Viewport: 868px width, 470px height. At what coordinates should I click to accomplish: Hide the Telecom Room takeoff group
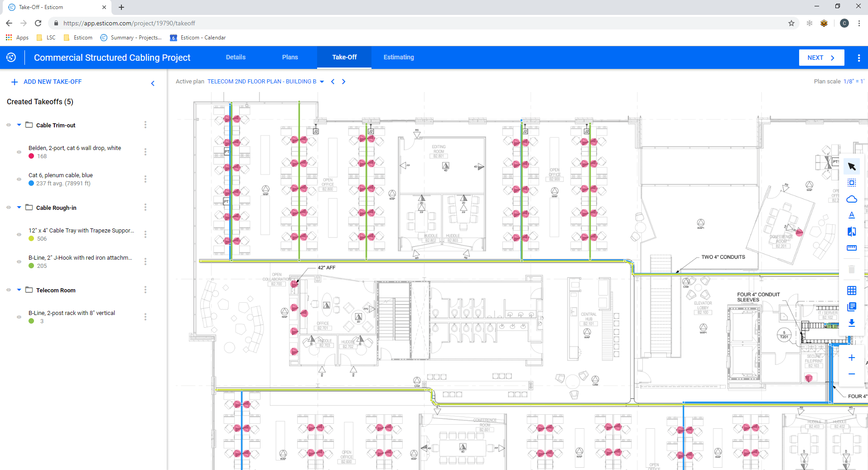pos(8,290)
